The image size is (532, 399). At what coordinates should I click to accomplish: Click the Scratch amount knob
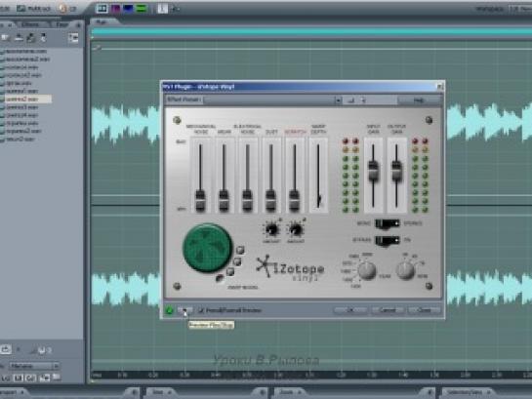coord(296,230)
